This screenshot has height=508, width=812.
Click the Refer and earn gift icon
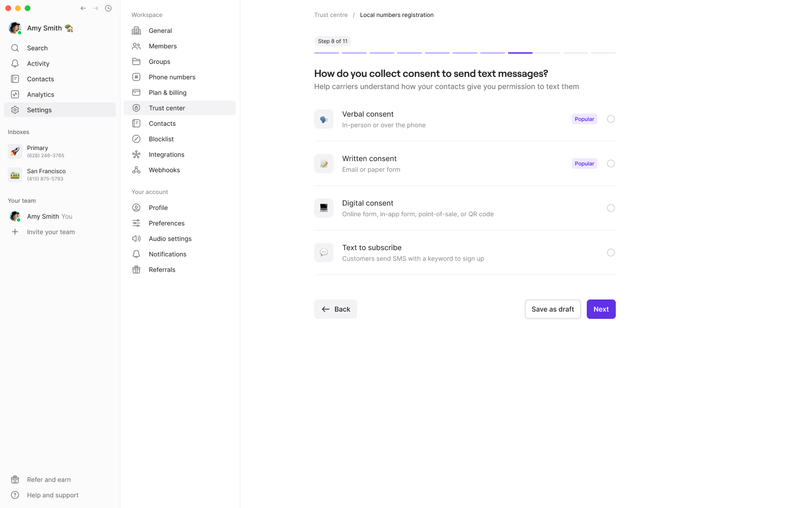tap(15, 479)
